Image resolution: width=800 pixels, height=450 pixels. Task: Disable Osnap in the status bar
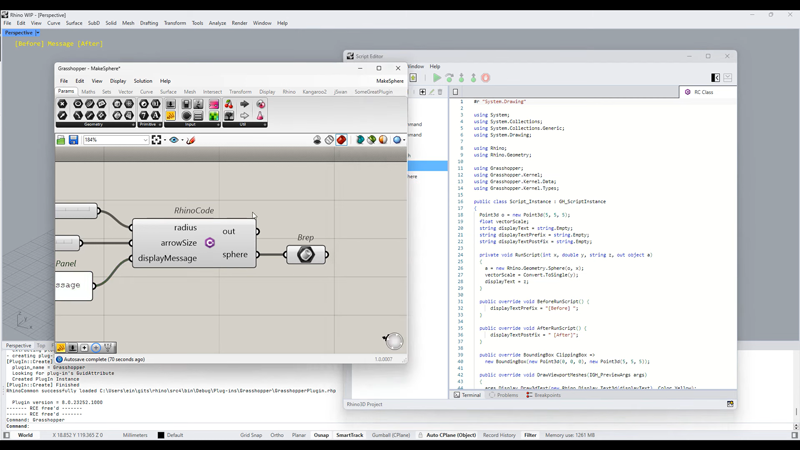pos(321,435)
